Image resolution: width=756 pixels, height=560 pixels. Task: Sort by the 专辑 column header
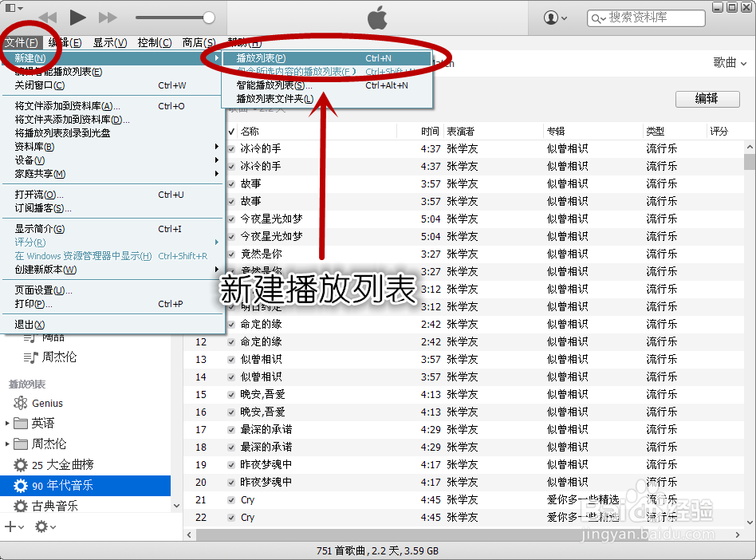593,131
